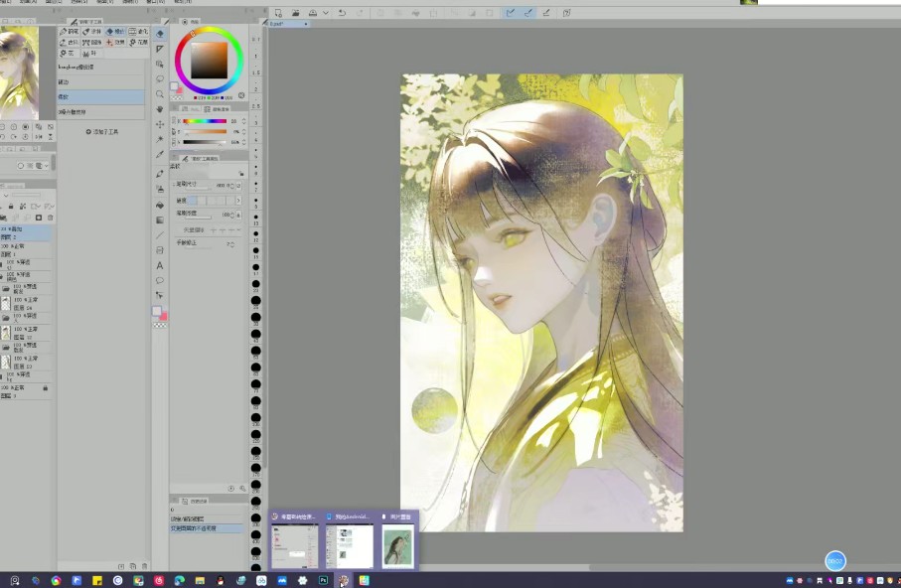Select the Eraser tool in tool palette
The width and height of the screenshot is (901, 588).
pyautogui.click(x=160, y=34)
